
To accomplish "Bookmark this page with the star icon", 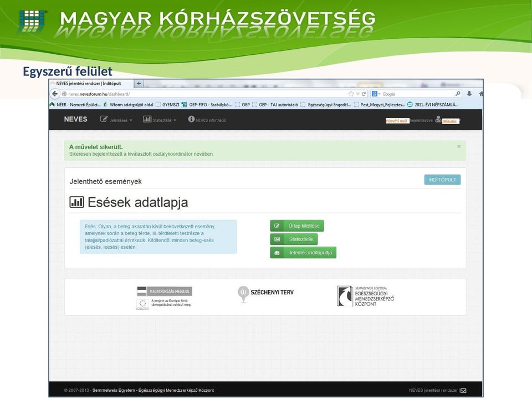I will coord(351,94).
